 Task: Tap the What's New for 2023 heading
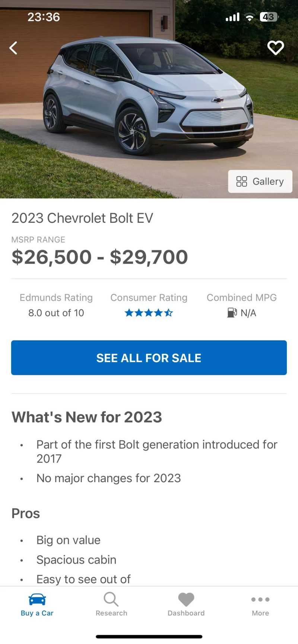87,417
